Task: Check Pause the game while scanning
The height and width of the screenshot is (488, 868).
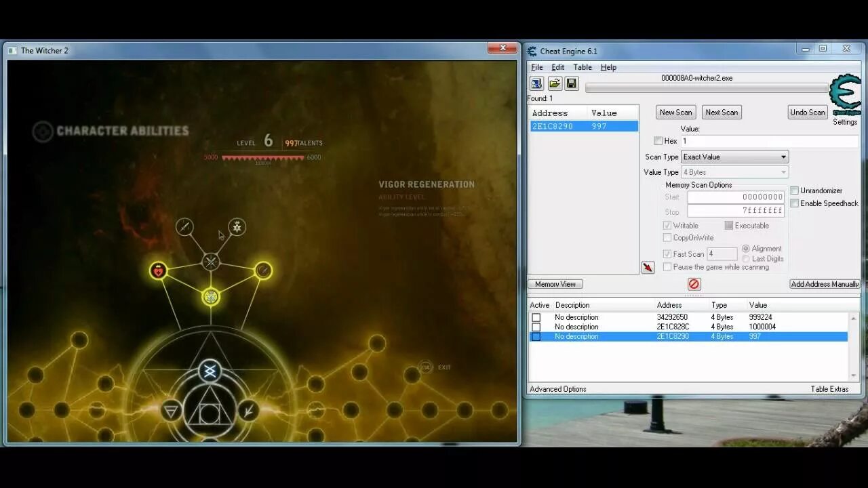Action: [667, 267]
